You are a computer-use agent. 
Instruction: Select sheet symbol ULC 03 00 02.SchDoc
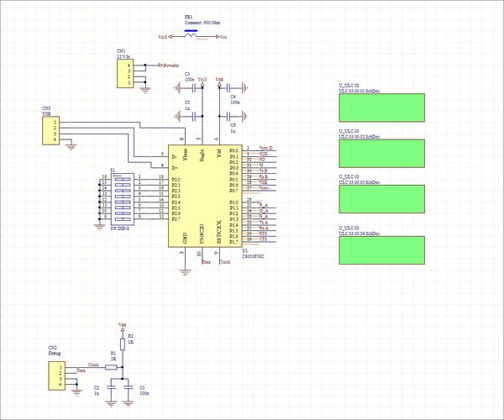pyautogui.click(x=382, y=153)
